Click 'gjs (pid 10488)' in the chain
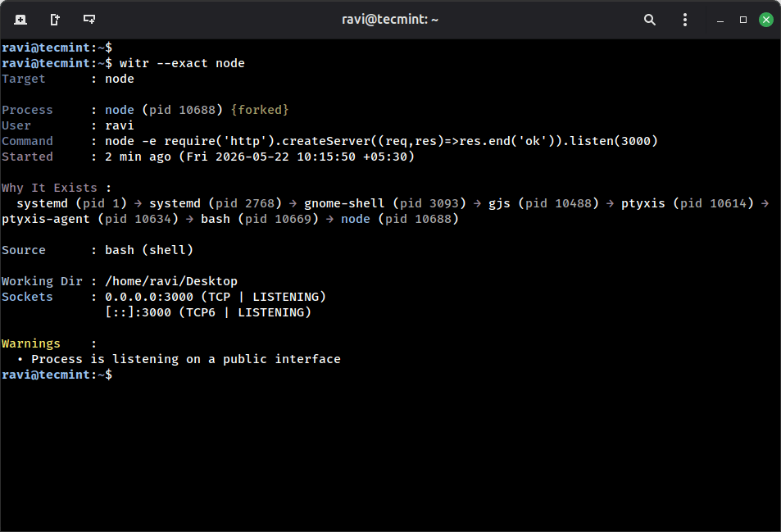Image resolution: width=781 pixels, height=532 pixels. click(543, 203)
